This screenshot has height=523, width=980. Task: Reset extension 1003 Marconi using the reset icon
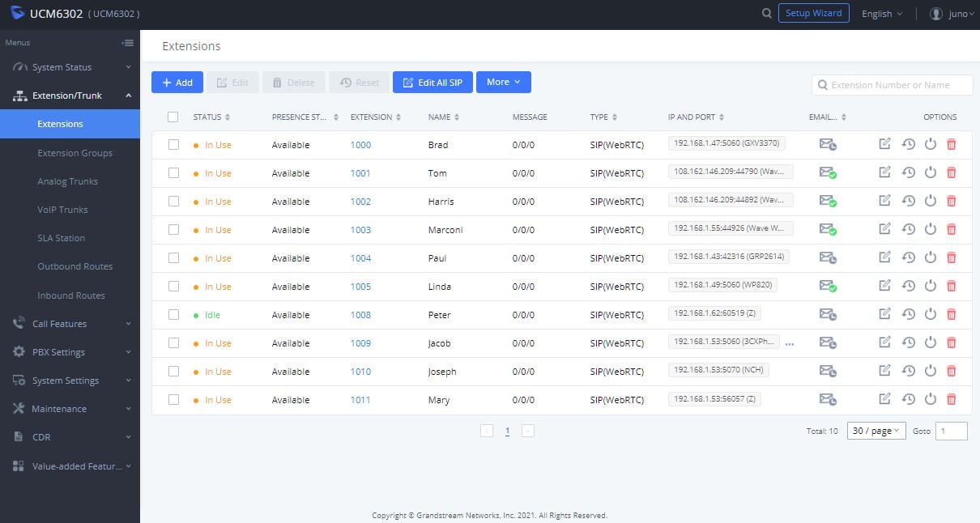pyautogui.click(x=909, y=230)
